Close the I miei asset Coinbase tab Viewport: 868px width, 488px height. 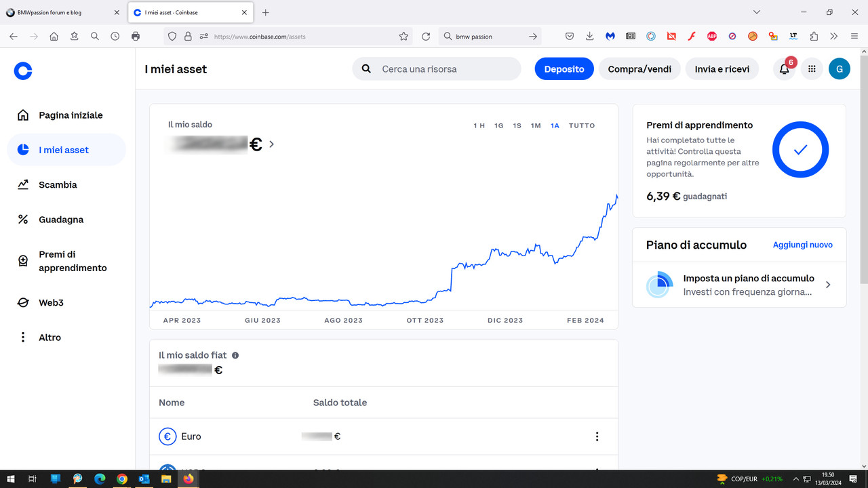245,12
